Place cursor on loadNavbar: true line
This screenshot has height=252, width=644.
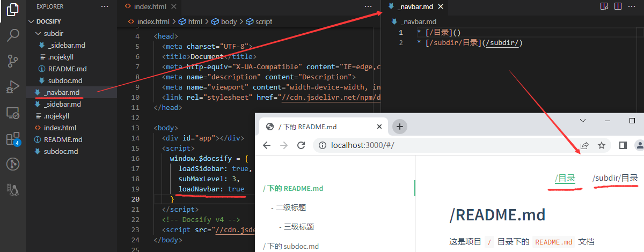211,189
